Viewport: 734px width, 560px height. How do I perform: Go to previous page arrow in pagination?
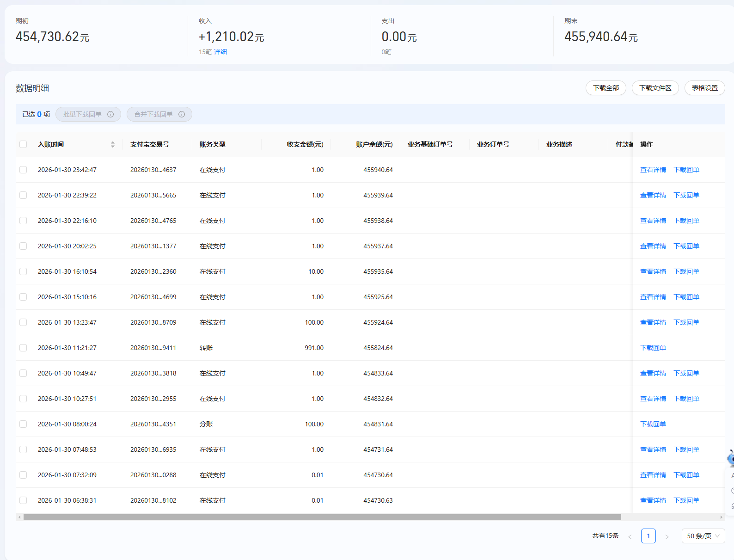point(630,536)
